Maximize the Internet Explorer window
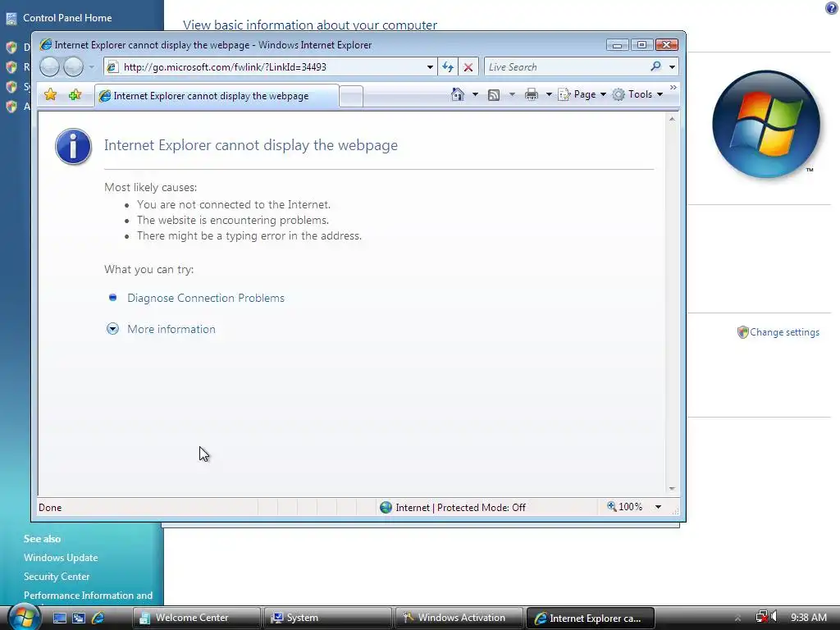 click(641, 45)
